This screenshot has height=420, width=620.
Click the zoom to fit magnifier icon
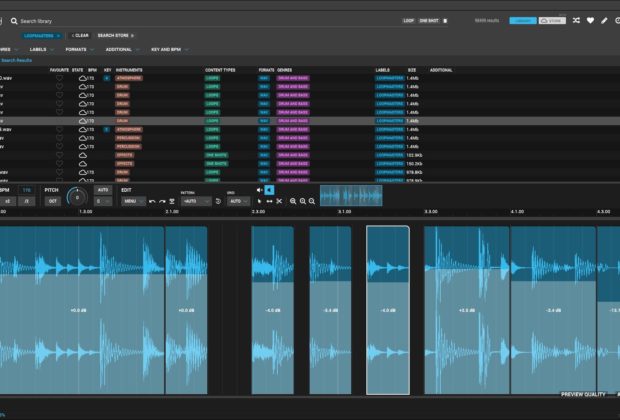312,201
